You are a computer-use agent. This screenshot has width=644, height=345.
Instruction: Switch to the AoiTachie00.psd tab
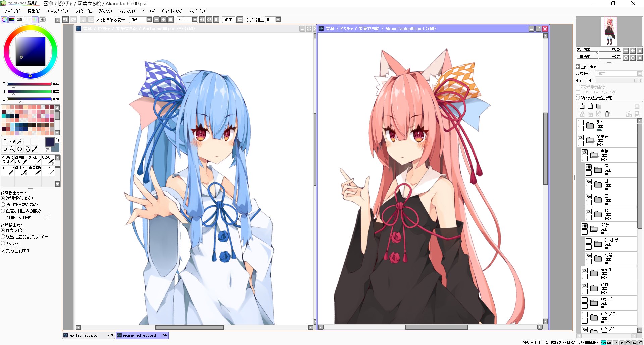click(x=89, y=335)
